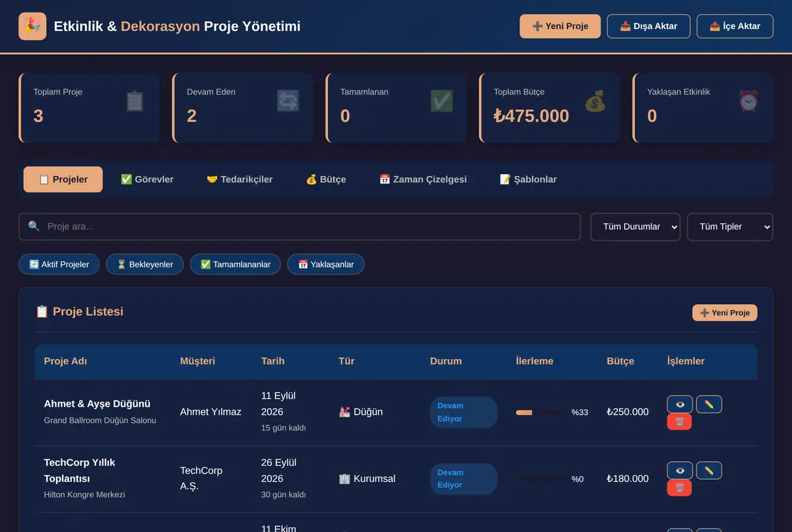Viewport: 792px width, 532px height.
Task: Click the İçe Aktar button
Action: (x=735, y=26)
